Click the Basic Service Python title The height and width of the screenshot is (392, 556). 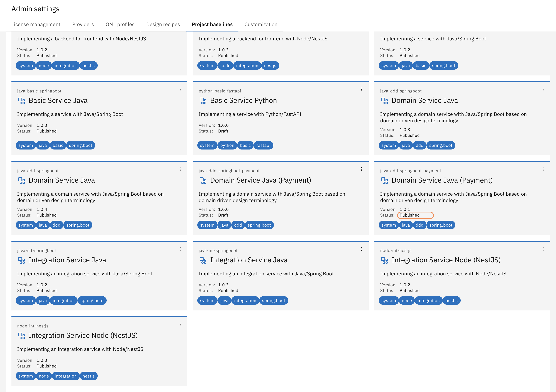(x=243, y=101)
